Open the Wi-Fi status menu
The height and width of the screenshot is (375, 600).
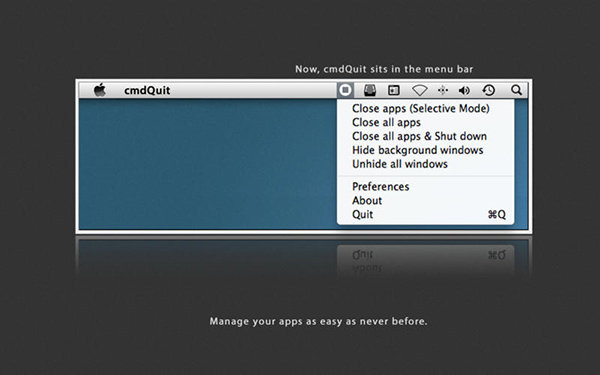pos(419,91)
